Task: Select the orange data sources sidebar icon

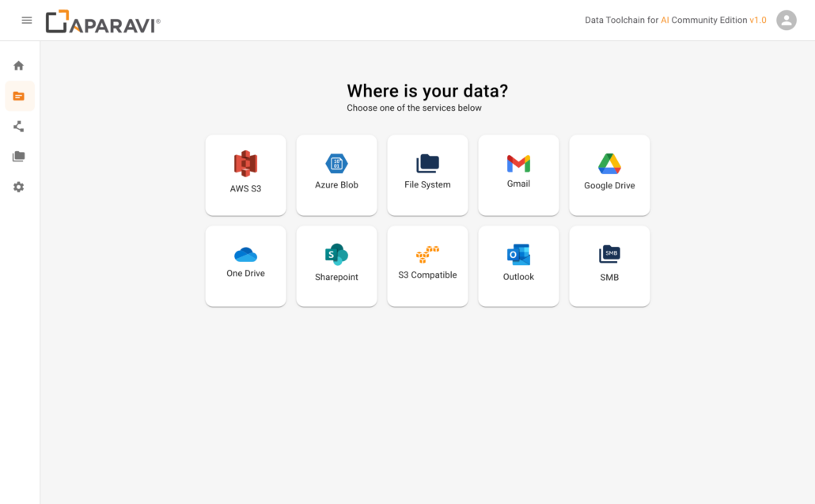Action: 19,96
